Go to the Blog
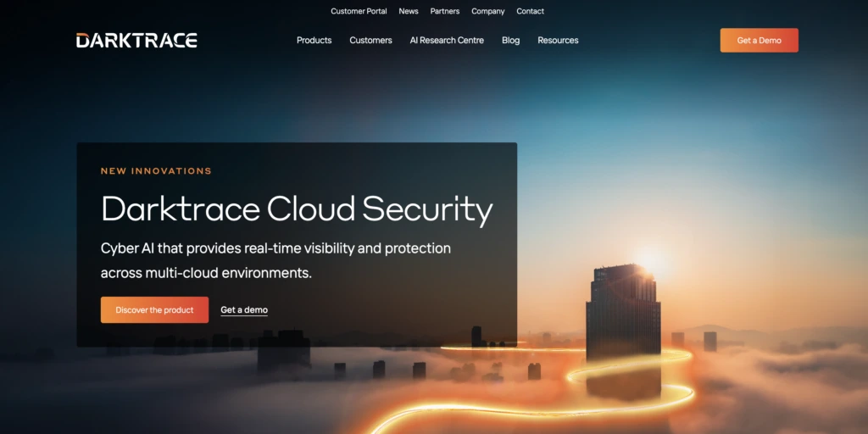Screen dimensions: 868x434 point(510,41)
